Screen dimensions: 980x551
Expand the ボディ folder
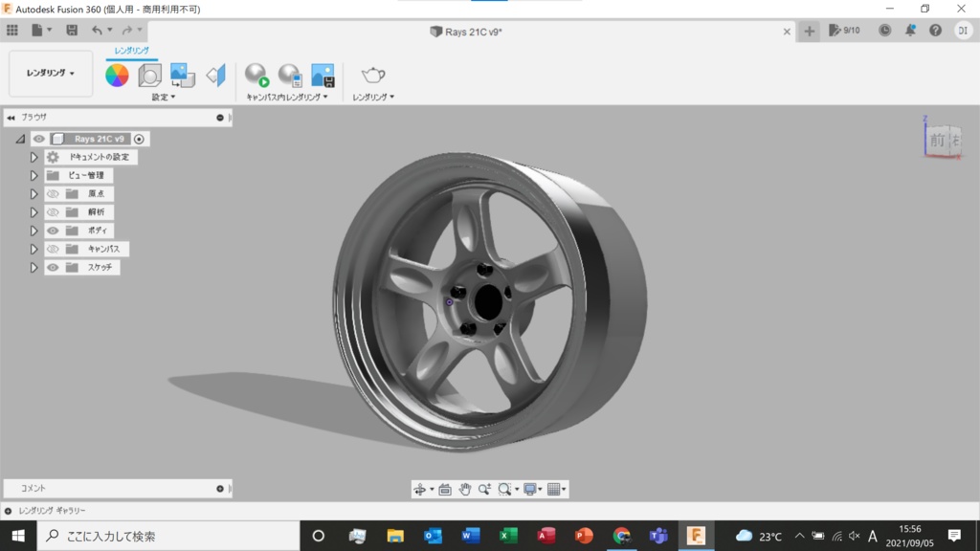pyautogui.click(x=33, y=231)
